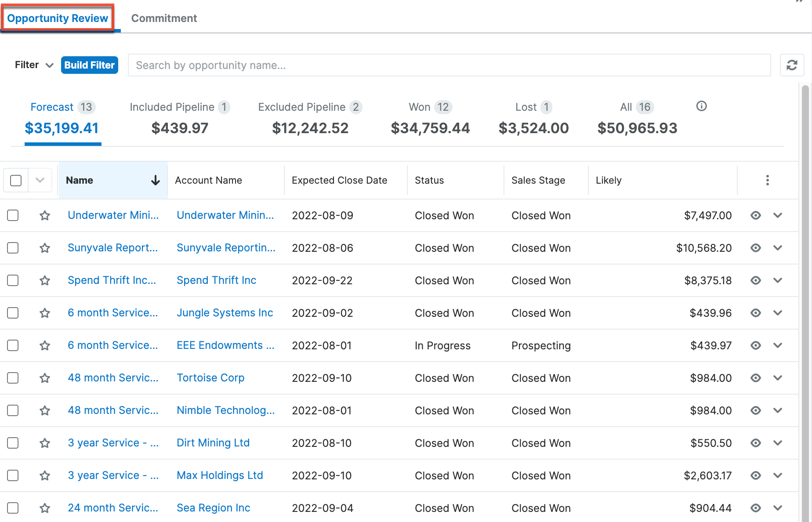The image size is (812, 522).
Task: Open the column options three-dot menu
Action: point(767,180)
